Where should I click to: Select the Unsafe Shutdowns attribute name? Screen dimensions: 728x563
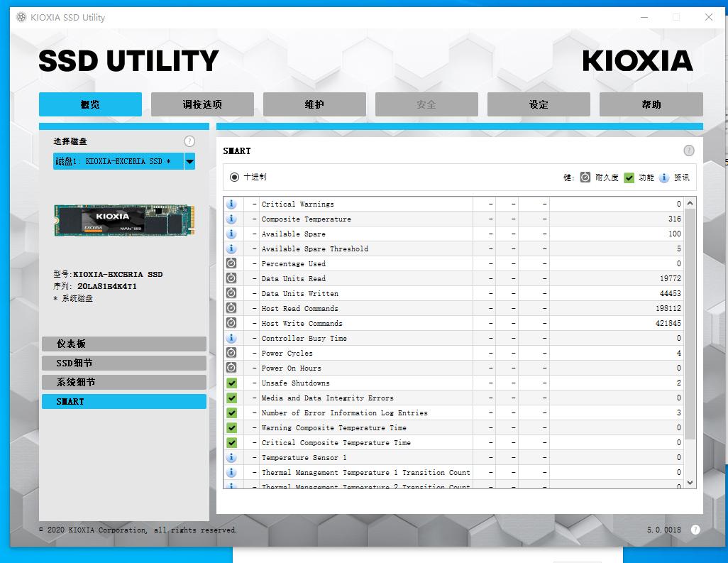click(x=295, y=383)
